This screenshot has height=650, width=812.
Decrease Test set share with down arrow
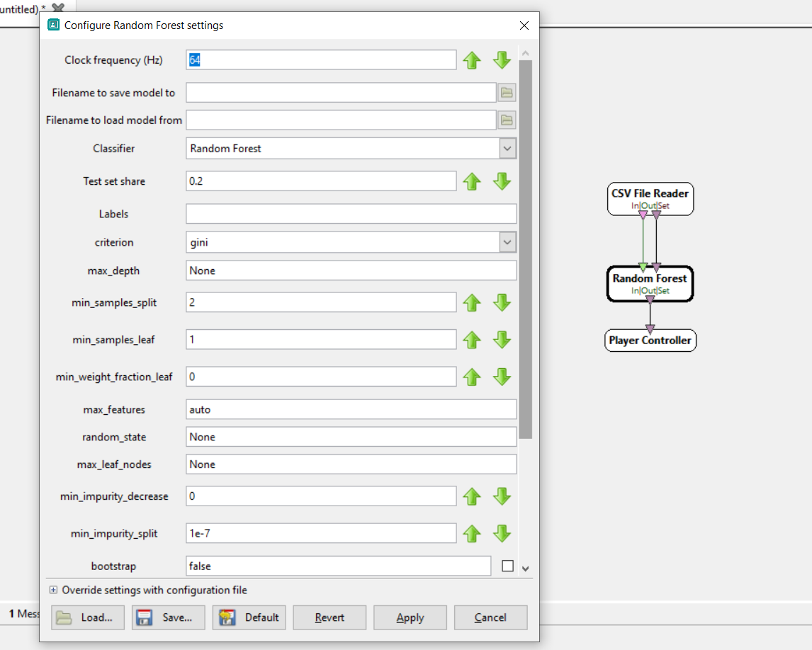point(502,181)
